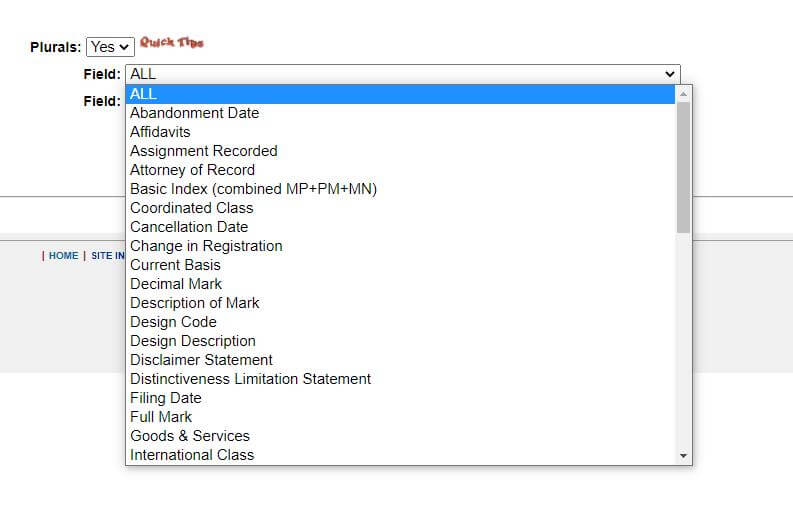Click the HOME link

coord(63,256)
